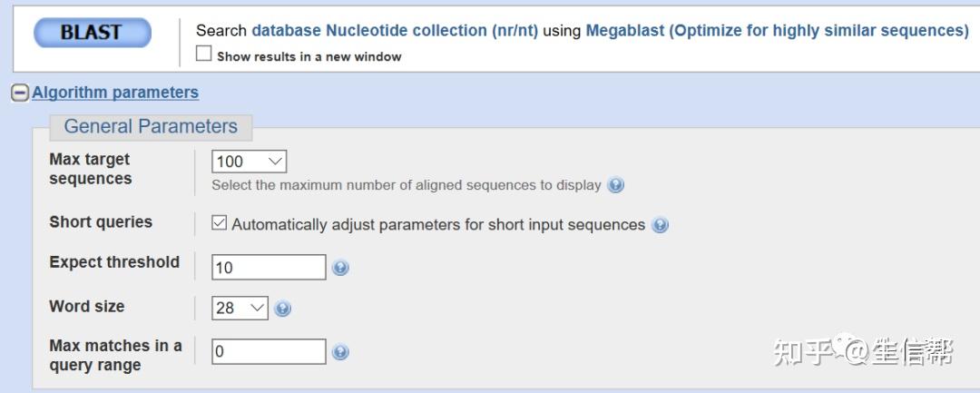Open help icon next to Word size
Viewport: 980px width, 393px height.
(283, 309)
